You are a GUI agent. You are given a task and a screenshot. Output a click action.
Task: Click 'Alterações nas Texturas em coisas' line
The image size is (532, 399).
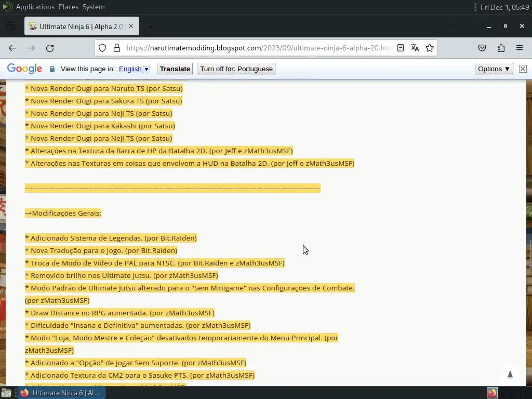190,163
